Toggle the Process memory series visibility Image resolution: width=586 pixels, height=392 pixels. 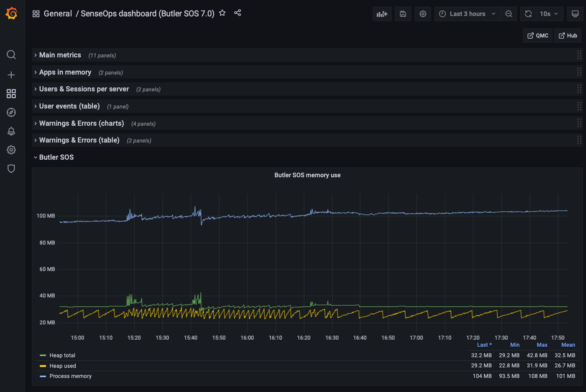(x=70, y=376)
